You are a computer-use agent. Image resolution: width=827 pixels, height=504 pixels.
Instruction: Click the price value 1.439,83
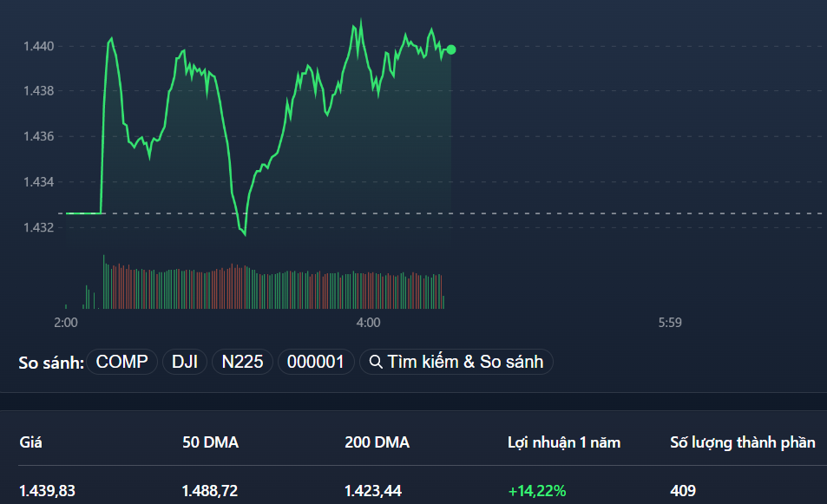[x=48, y=489]
